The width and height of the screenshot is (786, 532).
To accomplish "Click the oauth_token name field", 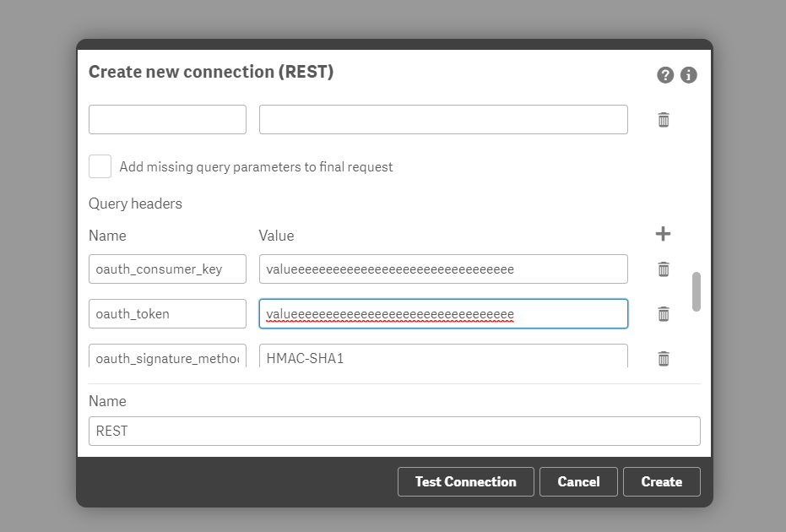I will coord(167,314).
